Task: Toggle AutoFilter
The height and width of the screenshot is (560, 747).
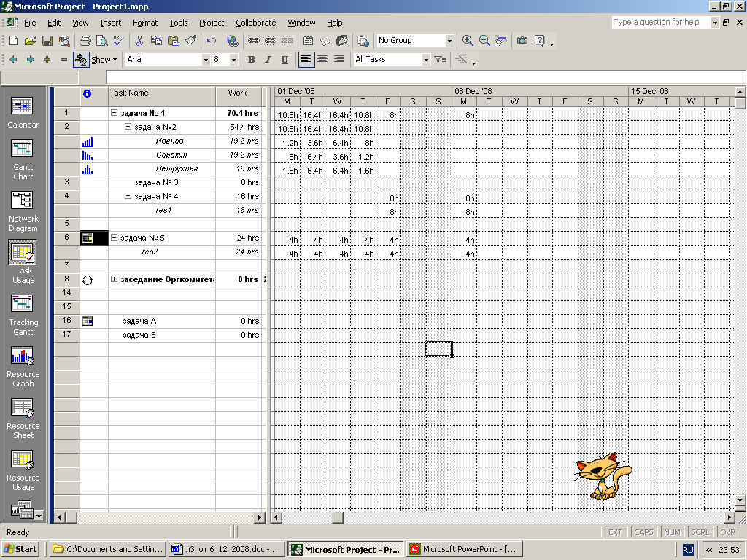Action: (x=440, y=60)
